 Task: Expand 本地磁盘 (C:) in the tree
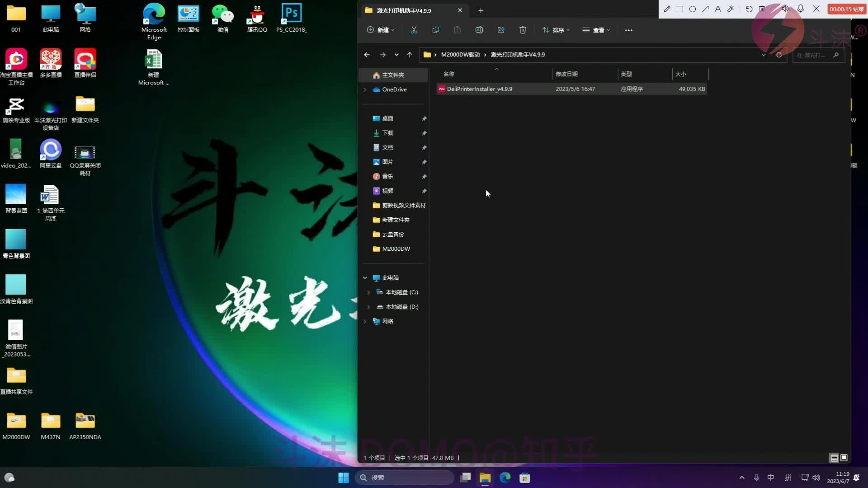pyautogui.click(x=368, y=292)
